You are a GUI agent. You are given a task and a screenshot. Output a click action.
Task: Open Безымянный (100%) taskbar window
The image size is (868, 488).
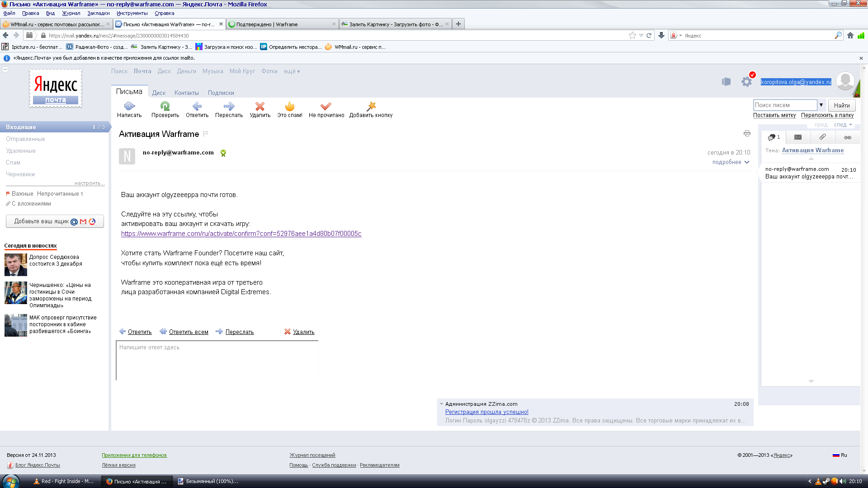(208, 481)
